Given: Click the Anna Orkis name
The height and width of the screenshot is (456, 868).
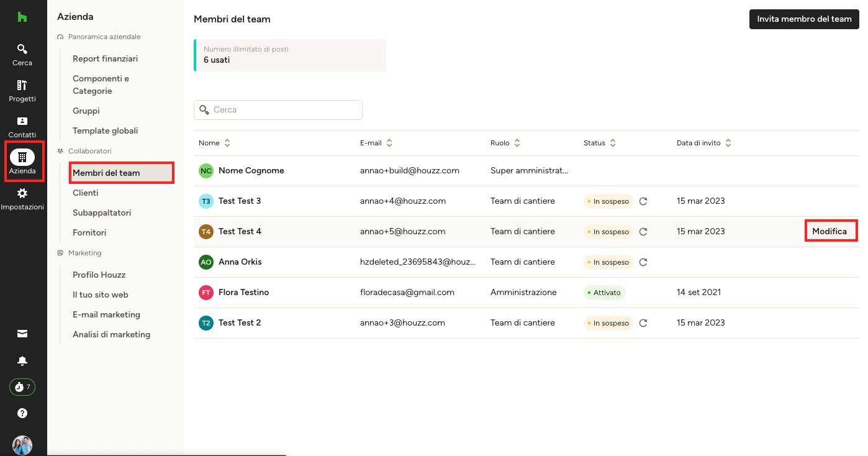Looking at the screenshot, I should (240, 262).
